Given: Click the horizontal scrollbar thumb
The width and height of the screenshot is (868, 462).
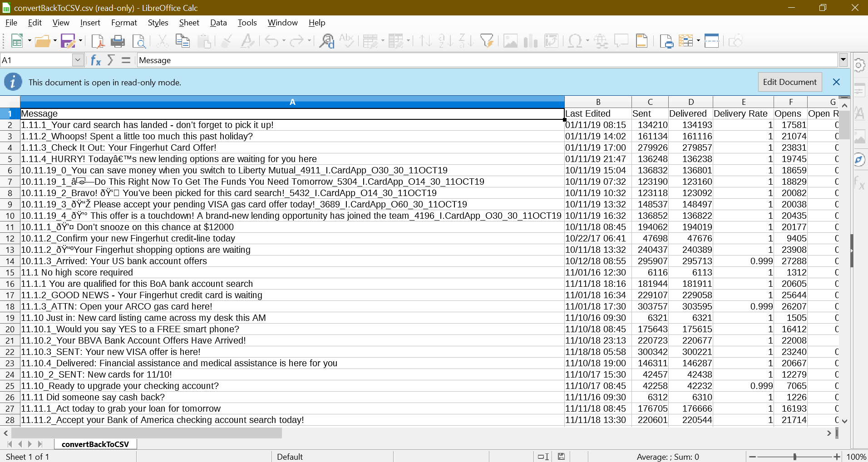Looking at the screenshot, I should [x=146, y=433].
